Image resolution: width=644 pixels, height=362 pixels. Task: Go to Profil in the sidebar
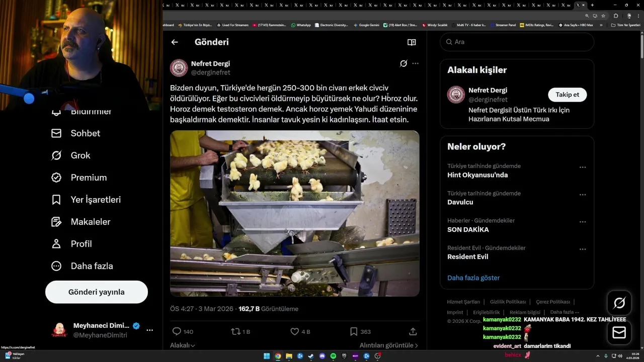(x=71, y=244)
